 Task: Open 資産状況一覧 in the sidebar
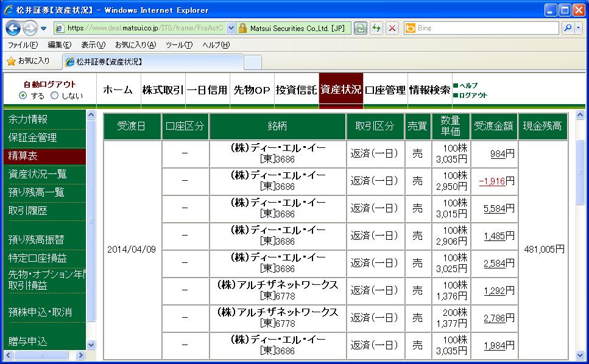[37, 174]
